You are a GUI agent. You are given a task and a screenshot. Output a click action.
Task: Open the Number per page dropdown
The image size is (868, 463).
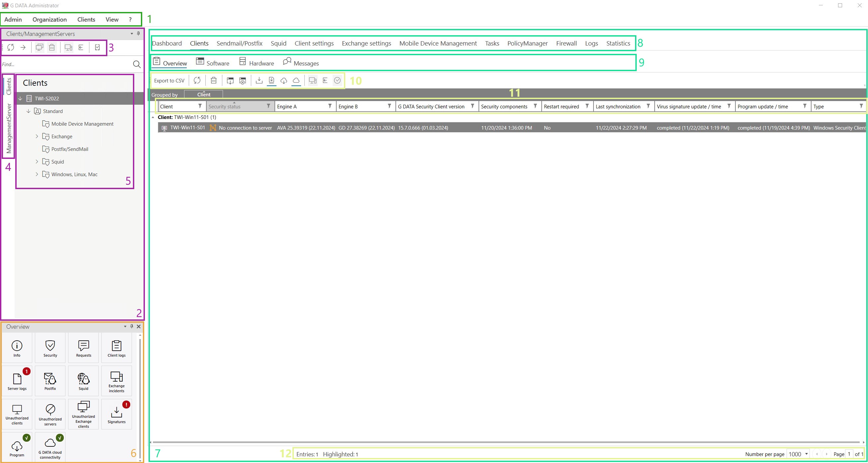click(806, 454)
